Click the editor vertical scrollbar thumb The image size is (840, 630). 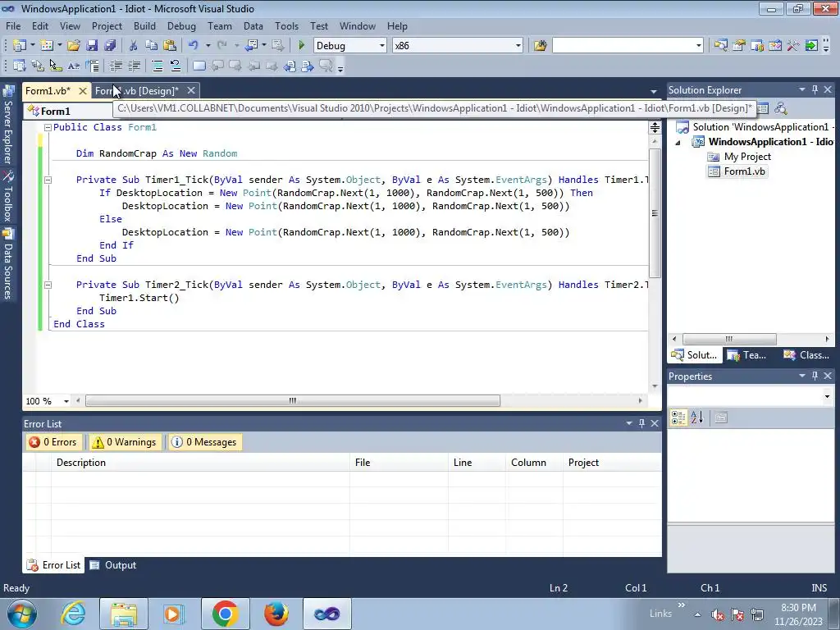click(655, 212)
